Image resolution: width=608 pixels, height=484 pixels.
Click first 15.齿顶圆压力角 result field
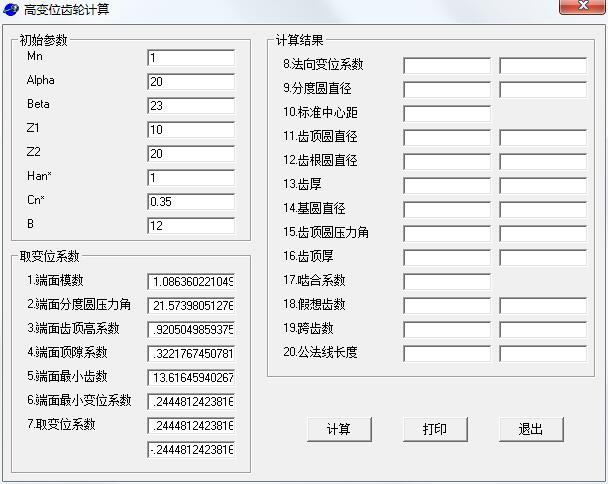(447, 234)
